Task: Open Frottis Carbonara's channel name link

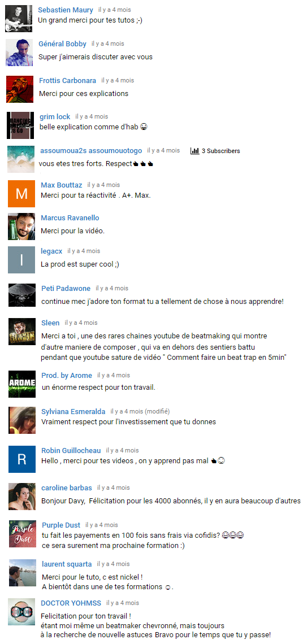Action: point(68,80)
